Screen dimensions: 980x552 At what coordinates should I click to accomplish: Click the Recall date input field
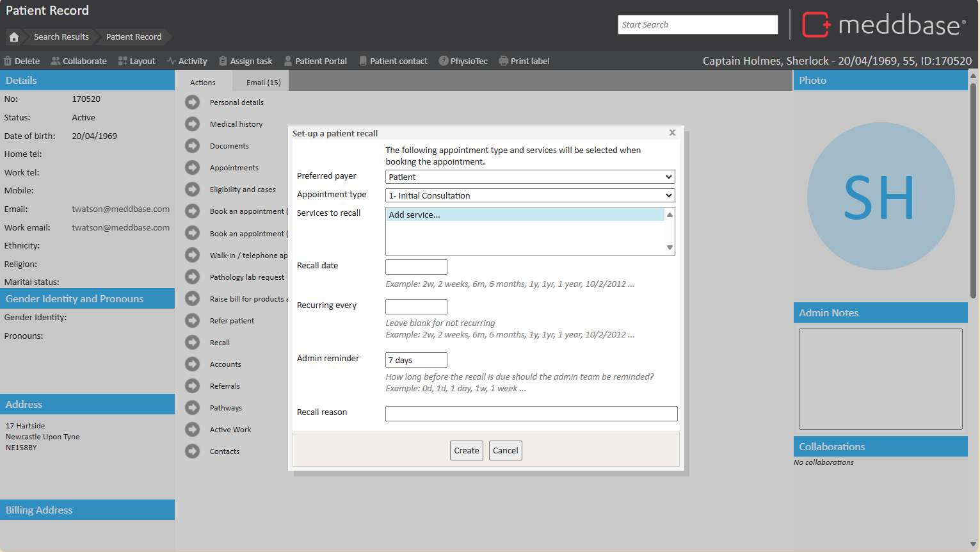[416, 267]
